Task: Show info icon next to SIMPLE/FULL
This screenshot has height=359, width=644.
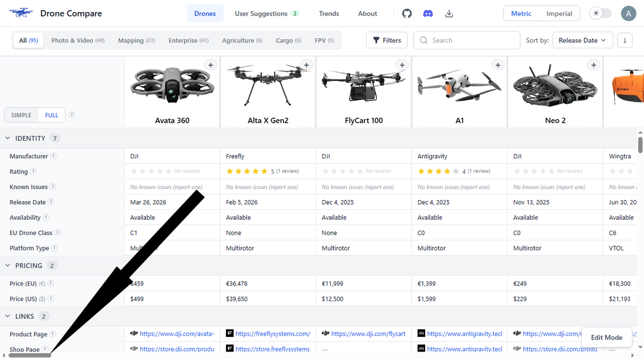Action: pos(72,115)
